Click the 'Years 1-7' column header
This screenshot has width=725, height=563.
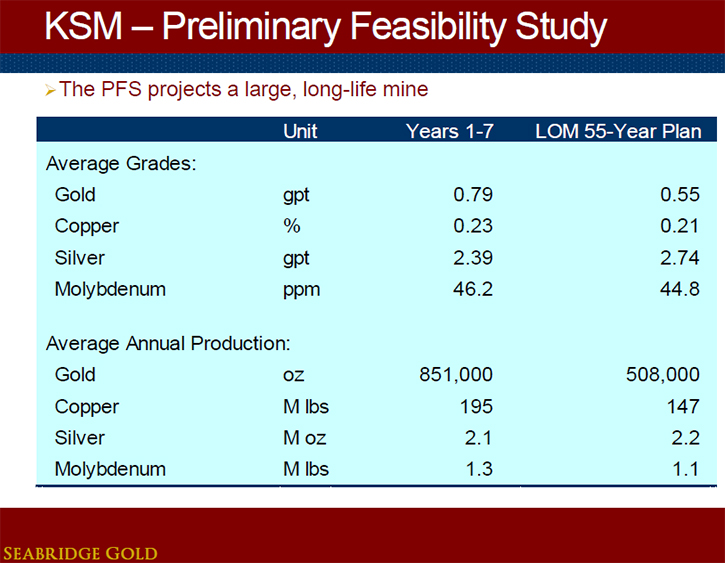tap(449, 131)
